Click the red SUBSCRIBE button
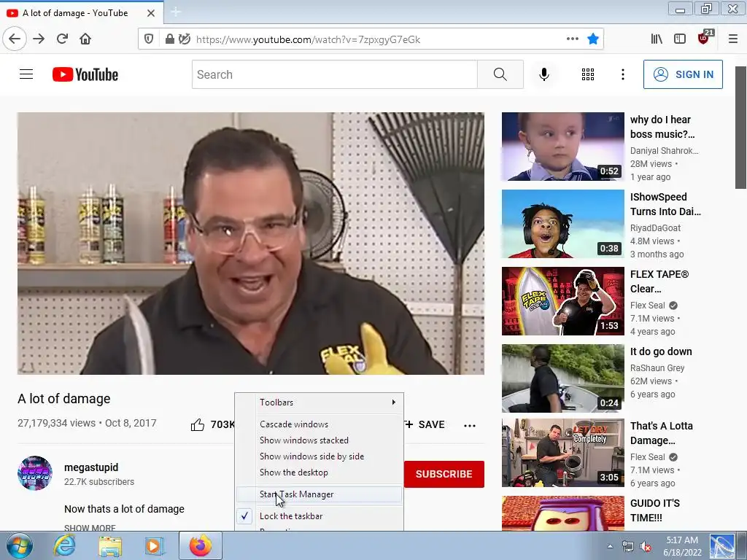 pyautogui.click(x=444, y=474)
